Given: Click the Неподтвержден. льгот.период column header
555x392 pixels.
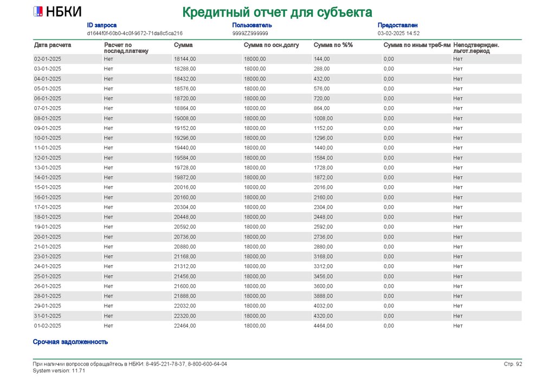Looking at the screenshot, I should click(x=476, y=48).
